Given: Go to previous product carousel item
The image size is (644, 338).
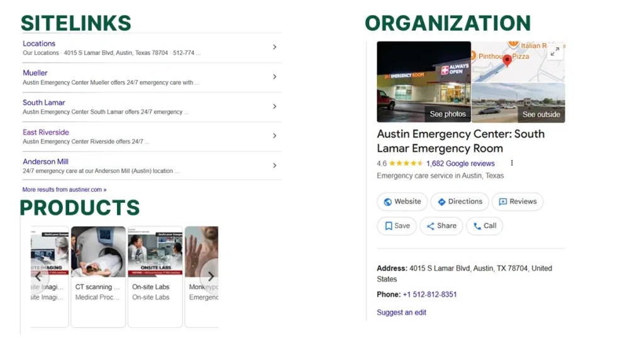Looking at the screenshot, I should coord(38,276).
